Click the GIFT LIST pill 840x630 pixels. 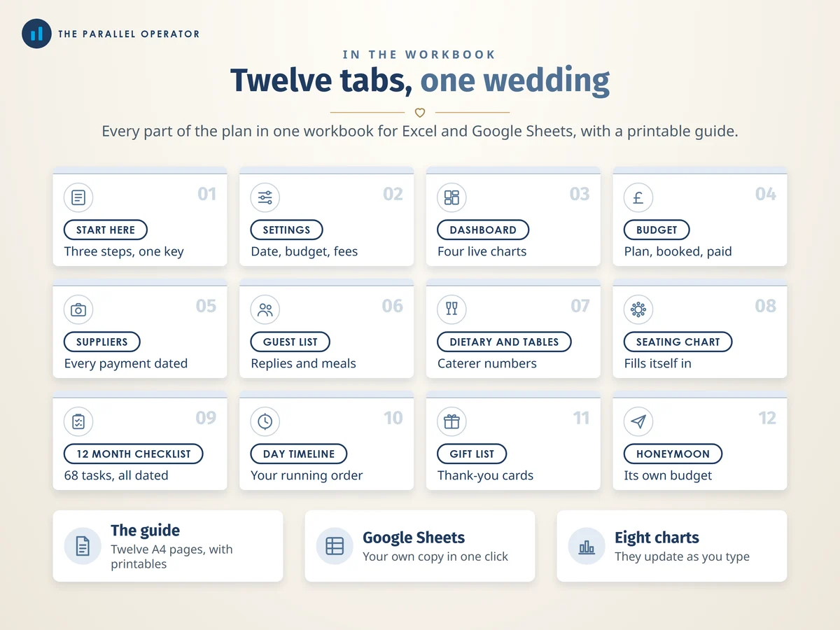(472, 454)
